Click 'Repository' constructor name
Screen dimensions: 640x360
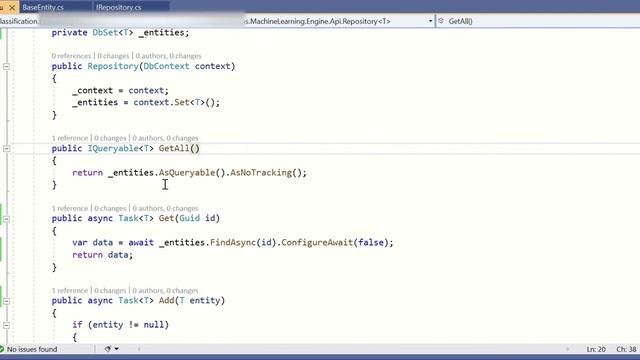coord(113,66)
